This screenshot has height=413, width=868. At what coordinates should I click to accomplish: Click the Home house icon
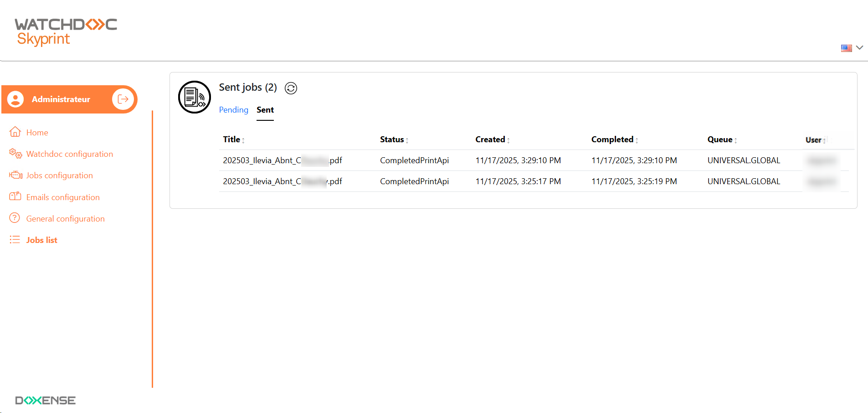(x=15, y=132)
